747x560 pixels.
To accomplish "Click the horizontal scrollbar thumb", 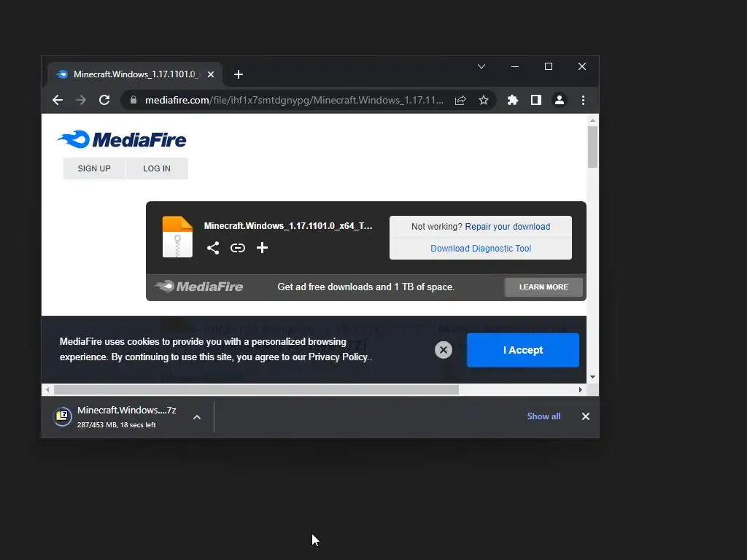I will pyautogui.click(x=256, y=390).
